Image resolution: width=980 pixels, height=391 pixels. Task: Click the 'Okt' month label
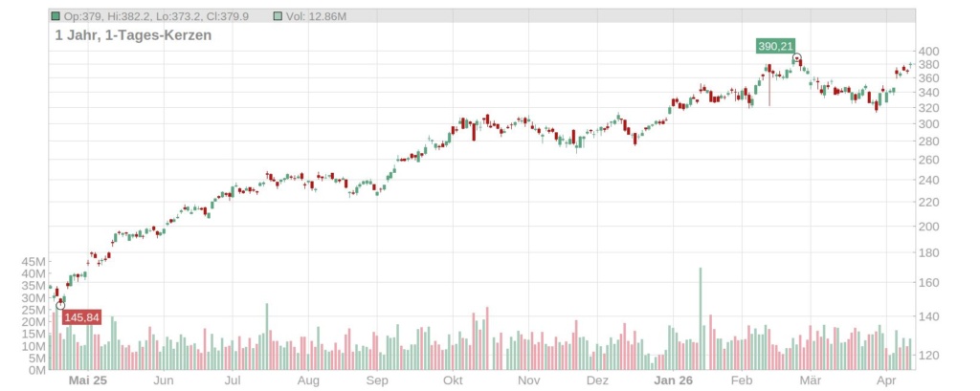[454, 380]
